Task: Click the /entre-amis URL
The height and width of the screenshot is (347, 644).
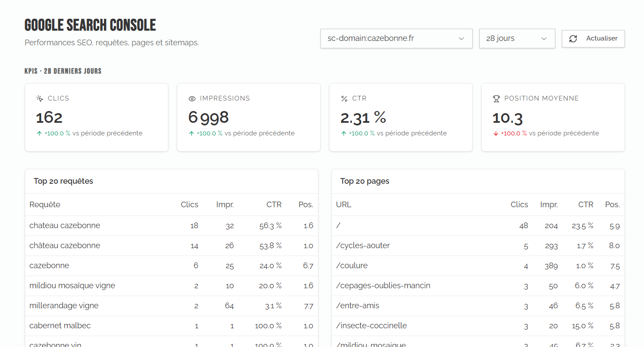Action: 358,306
